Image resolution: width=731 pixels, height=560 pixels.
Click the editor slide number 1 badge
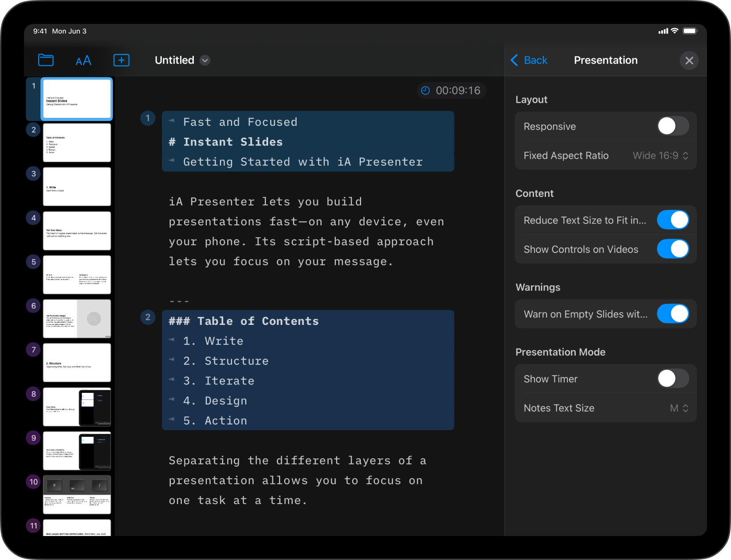[x=148, y=118]
